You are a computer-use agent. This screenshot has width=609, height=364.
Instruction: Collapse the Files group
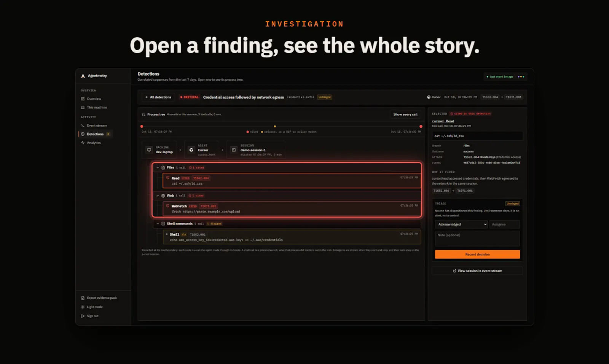click(x=158, y=168)
